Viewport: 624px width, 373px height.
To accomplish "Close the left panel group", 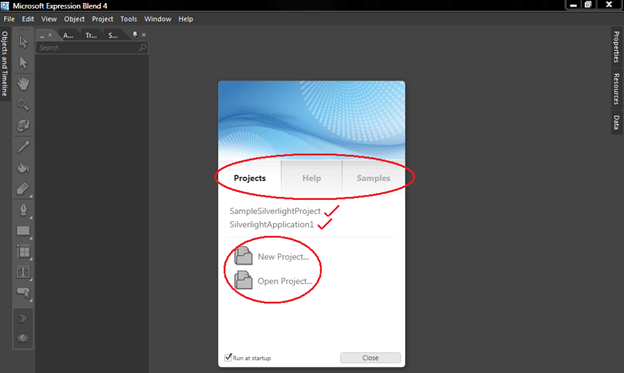I will tap(144, 35).
